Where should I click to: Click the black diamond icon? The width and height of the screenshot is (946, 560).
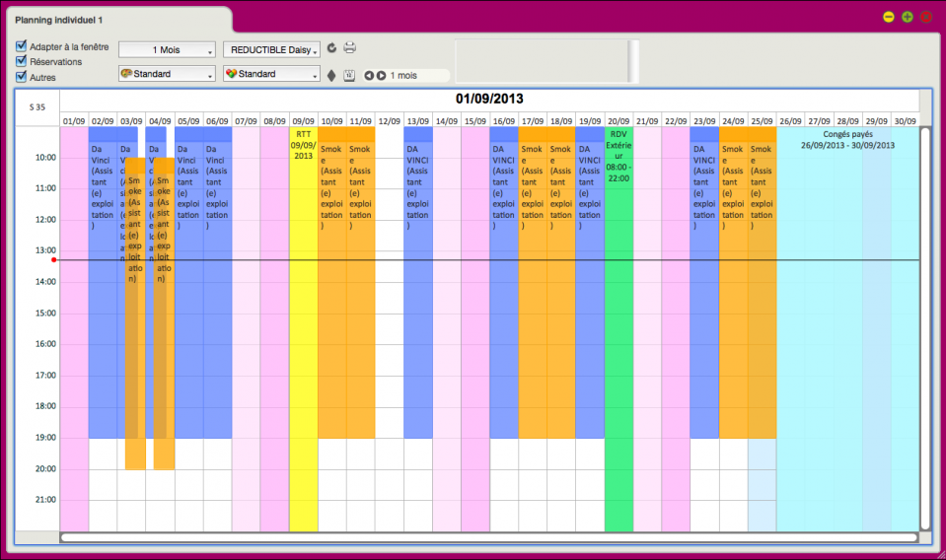click(x=331, y=75)
